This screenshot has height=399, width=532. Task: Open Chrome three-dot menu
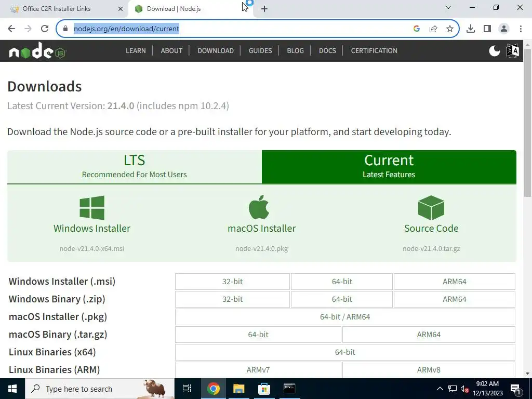point(521,29)
